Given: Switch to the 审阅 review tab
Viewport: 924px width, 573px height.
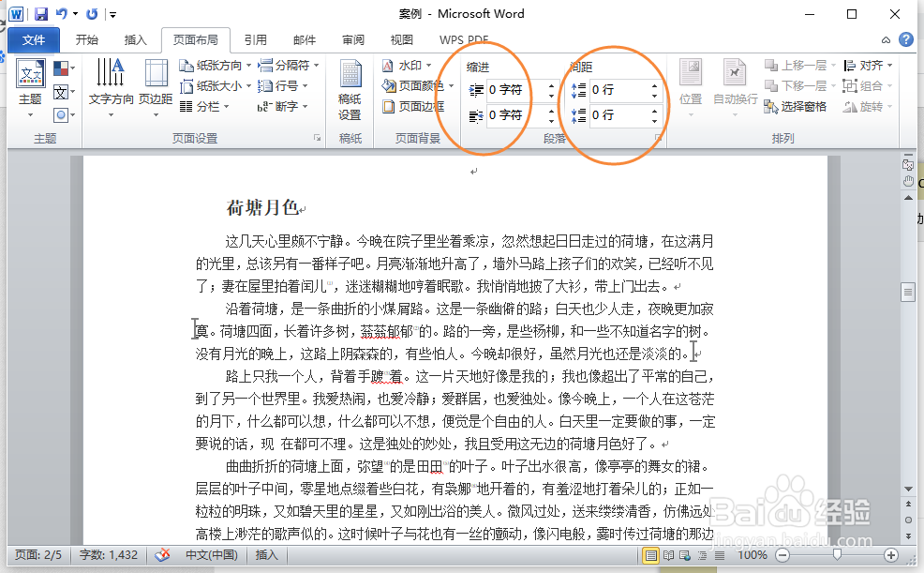Looking at the screenshot, I should pyautogui.click(x=353, y=40).
